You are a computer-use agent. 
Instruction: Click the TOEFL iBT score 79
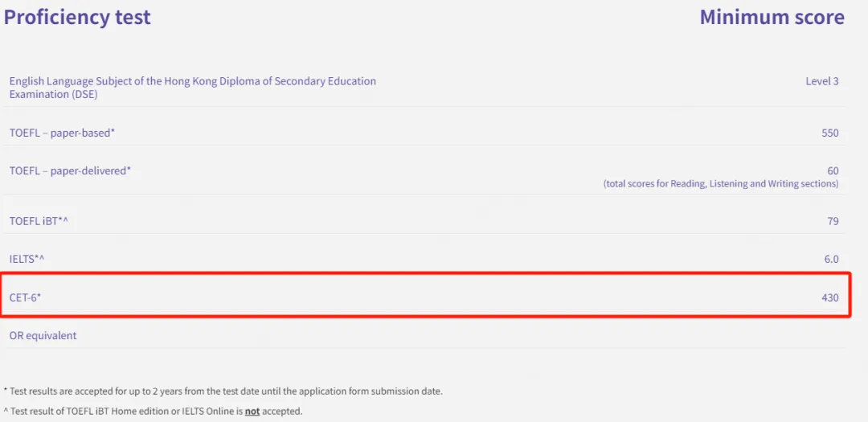(x=833, y=221)
